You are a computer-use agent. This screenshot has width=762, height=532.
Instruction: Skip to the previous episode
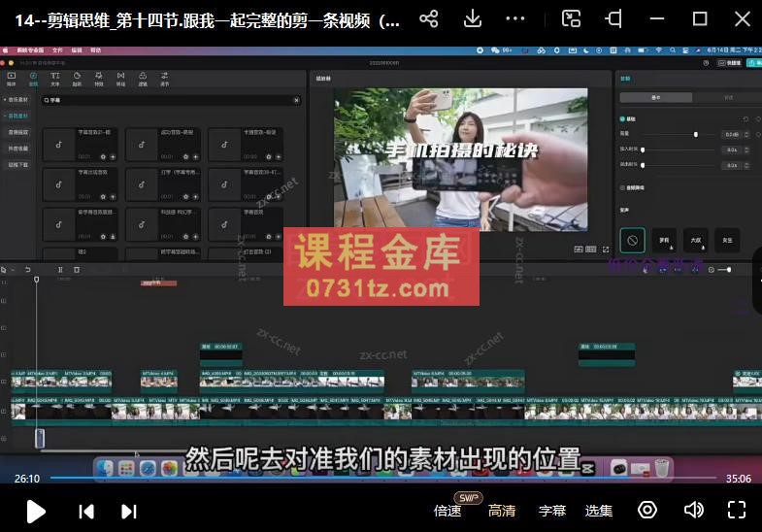(x=86, y=511)
